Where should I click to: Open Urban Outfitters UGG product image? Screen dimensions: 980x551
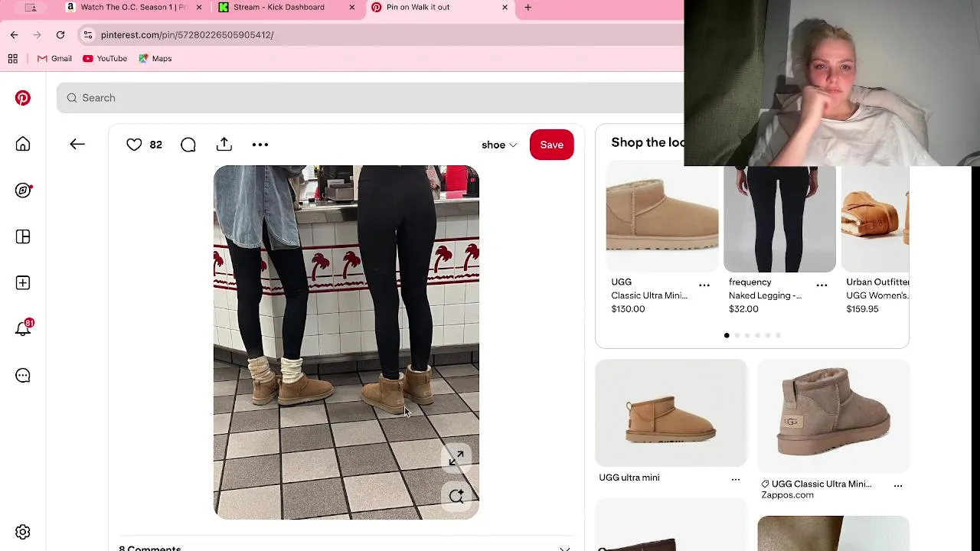[x=875, y=219]
